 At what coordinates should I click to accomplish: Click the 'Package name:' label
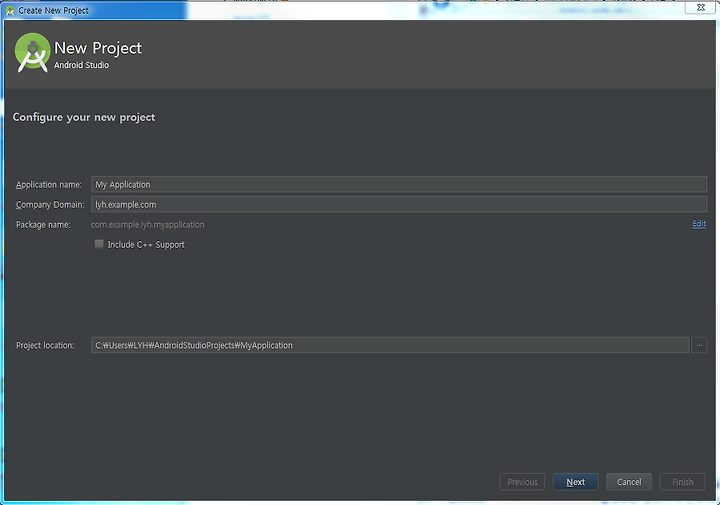[x=43, y=224]
